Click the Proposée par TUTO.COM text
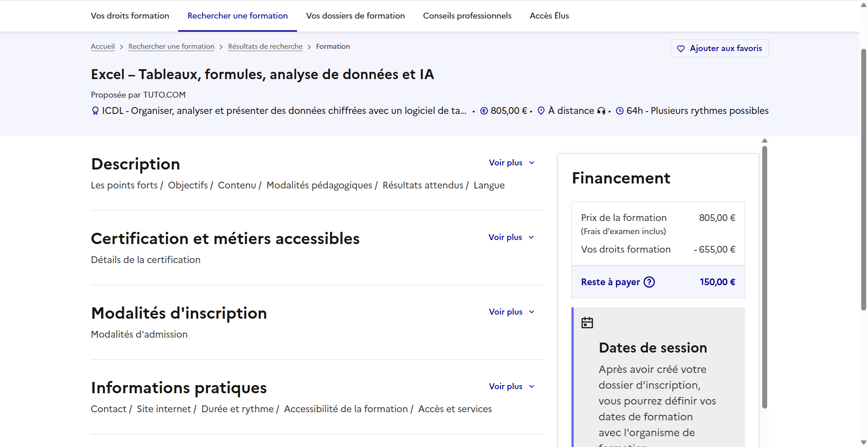Screen dimensions: 868x447 pos(138,95)
